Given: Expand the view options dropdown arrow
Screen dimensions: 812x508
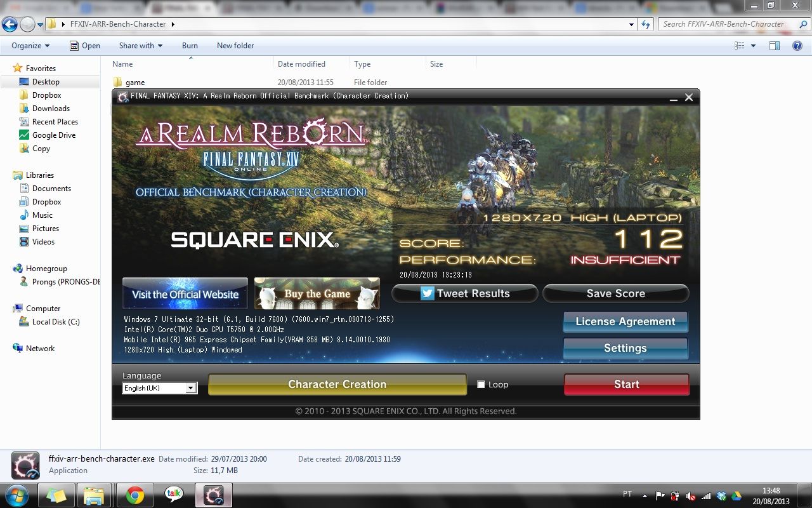Looking at the screenshot, I should tap(754, 46).
